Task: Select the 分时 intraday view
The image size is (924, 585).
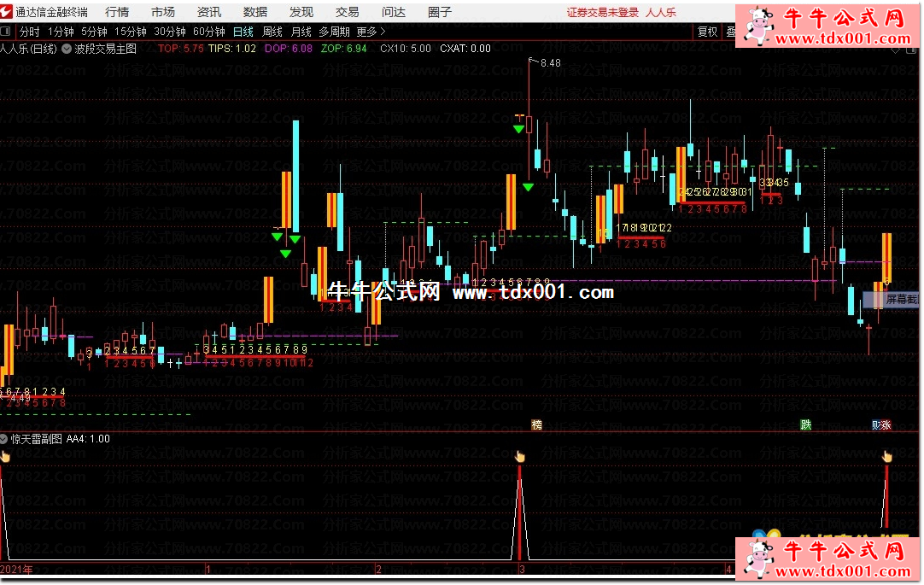Action: click(x=30, y=32)
